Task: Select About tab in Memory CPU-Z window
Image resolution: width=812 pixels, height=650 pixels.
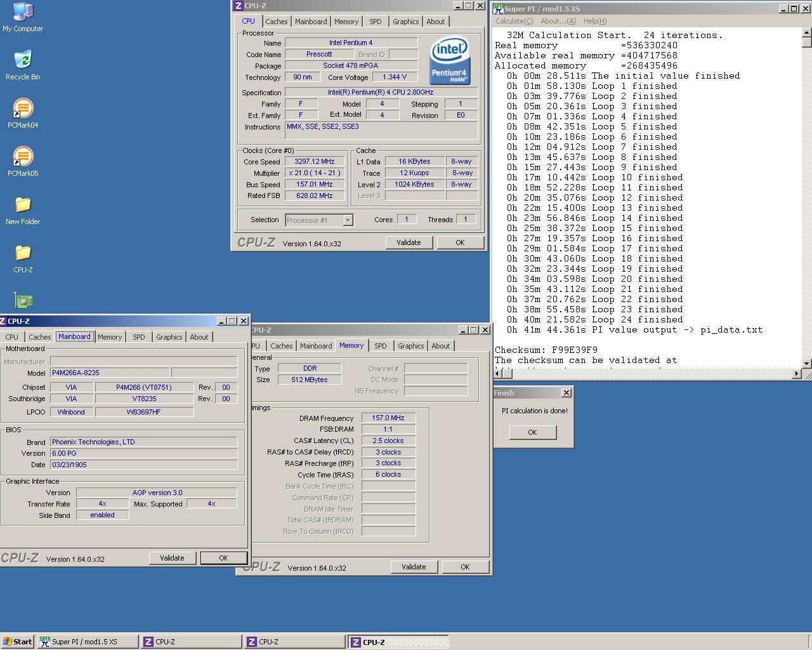Action: [x=441, y=346]
